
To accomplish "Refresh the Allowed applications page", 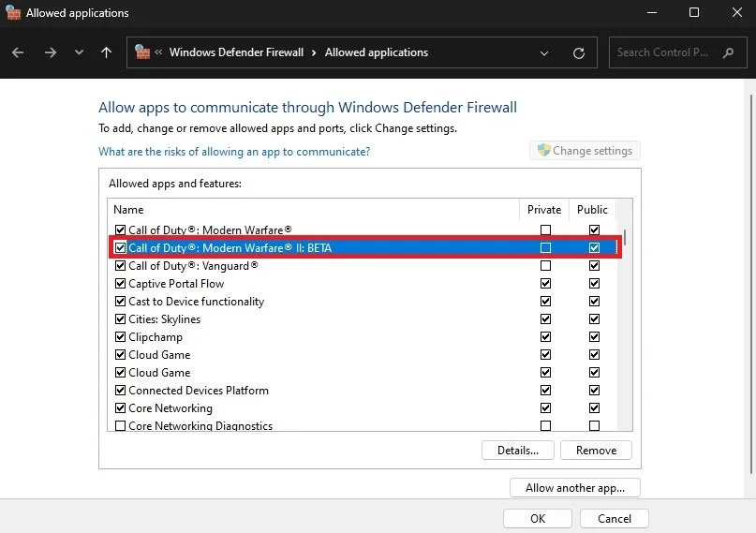I will (579, 53).
